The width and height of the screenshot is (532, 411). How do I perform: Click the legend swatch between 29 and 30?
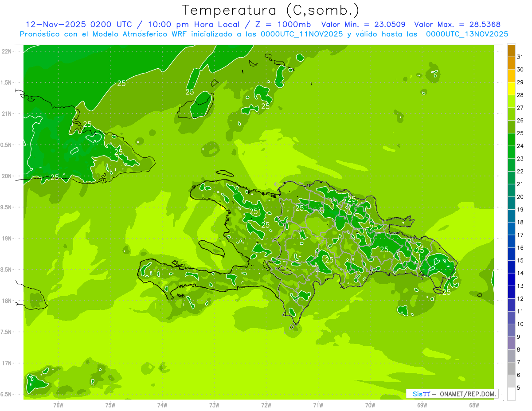pyautogui.click(x=511, y=76)
